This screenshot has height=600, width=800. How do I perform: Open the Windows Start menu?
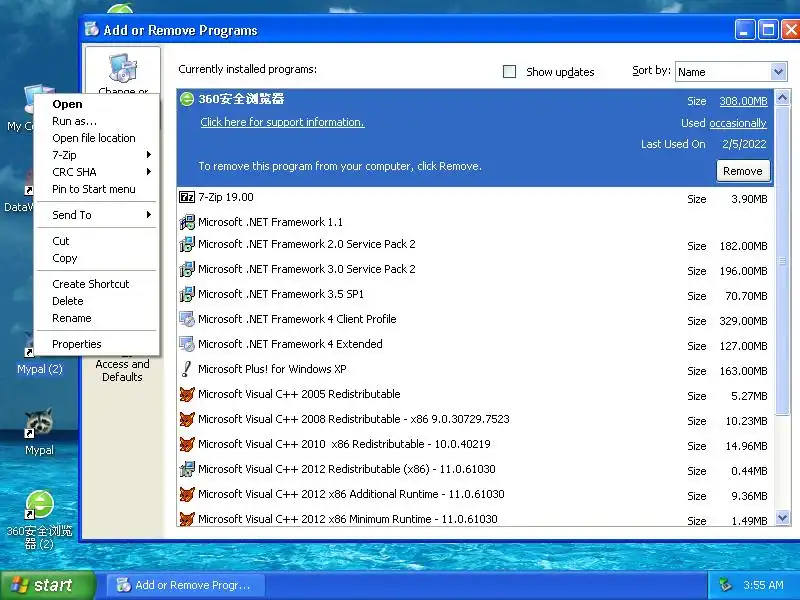click(x=48, y=585)
